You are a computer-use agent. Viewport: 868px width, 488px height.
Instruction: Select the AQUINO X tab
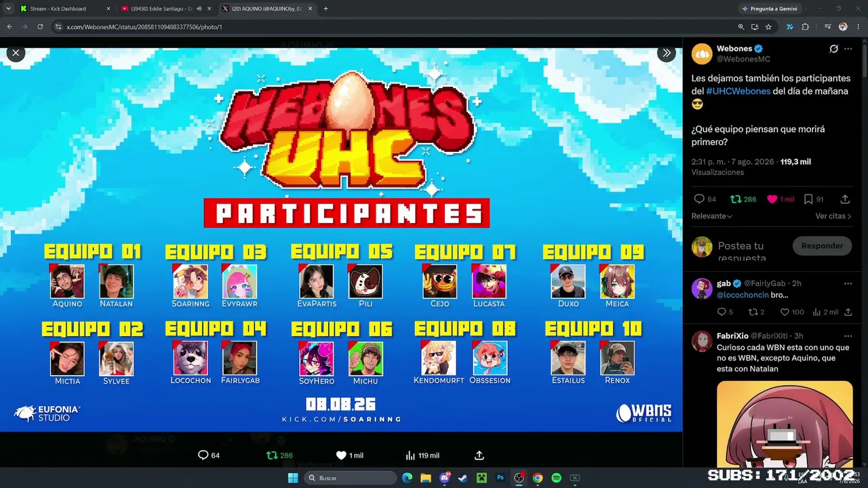(269, 9)
